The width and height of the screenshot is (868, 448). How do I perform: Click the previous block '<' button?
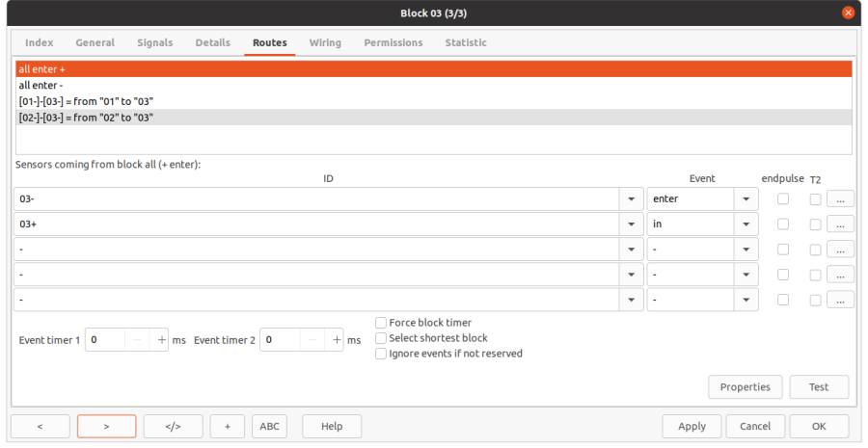click(40, 426)
